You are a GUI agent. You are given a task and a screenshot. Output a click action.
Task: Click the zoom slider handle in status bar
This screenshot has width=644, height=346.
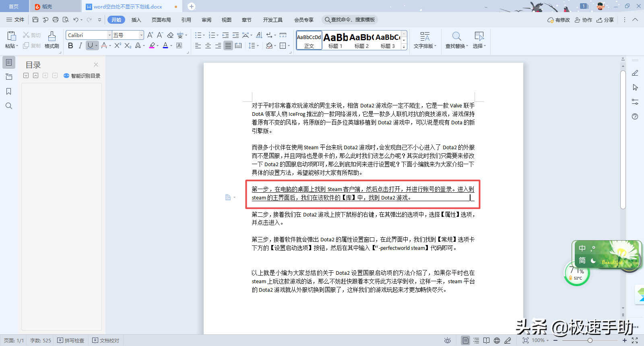pos(590,340)
